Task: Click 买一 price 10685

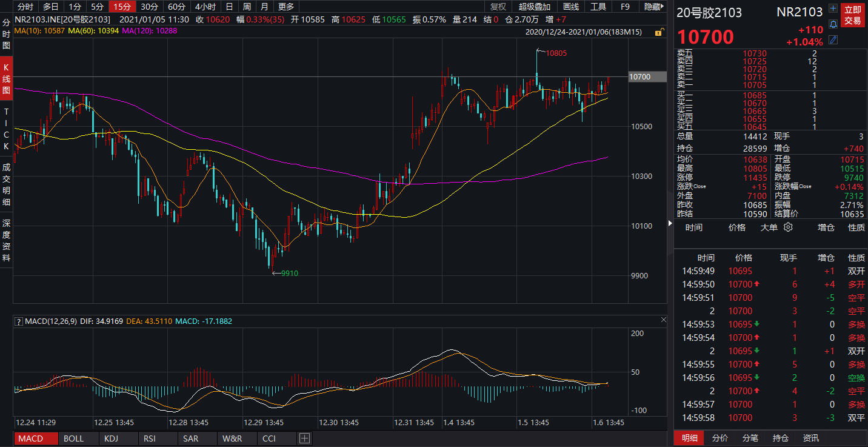Action: (755, 96)
